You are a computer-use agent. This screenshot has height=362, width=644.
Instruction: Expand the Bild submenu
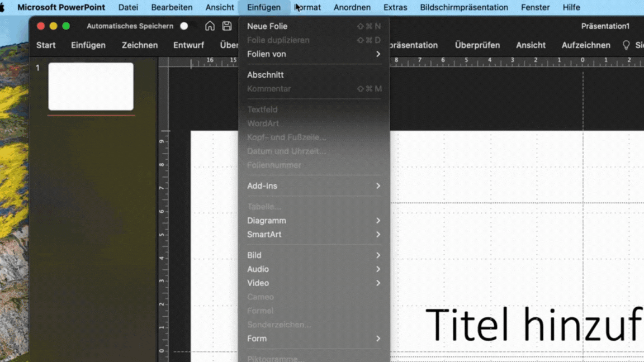pos(314,255)
